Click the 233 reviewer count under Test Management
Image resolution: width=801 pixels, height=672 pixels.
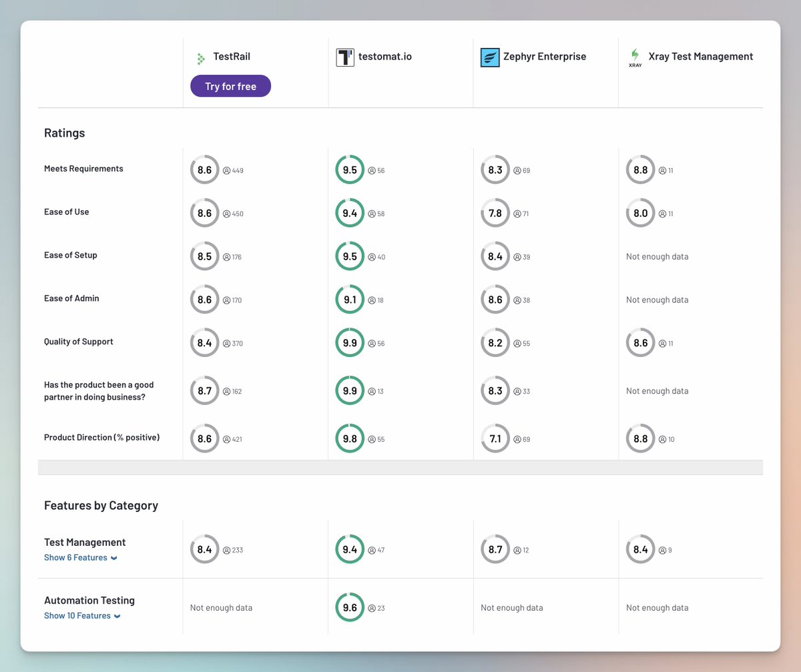[233, 551]
